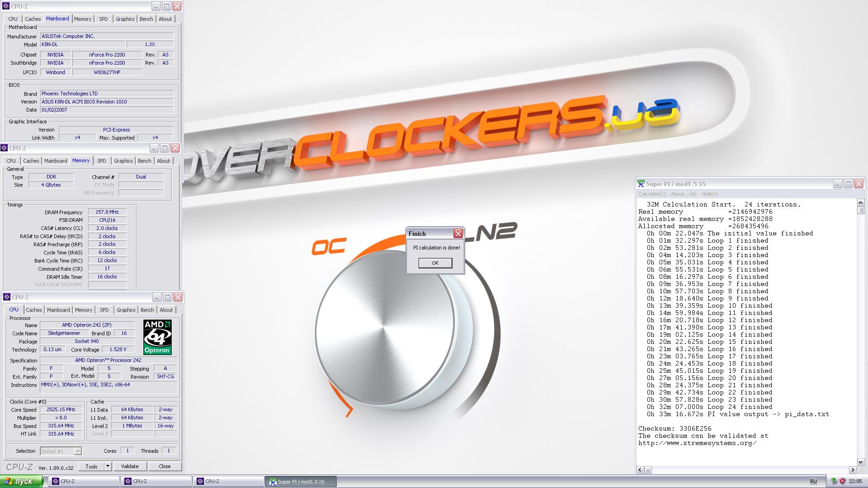Select Graphics tab in Memory window

tap(123, 161)
